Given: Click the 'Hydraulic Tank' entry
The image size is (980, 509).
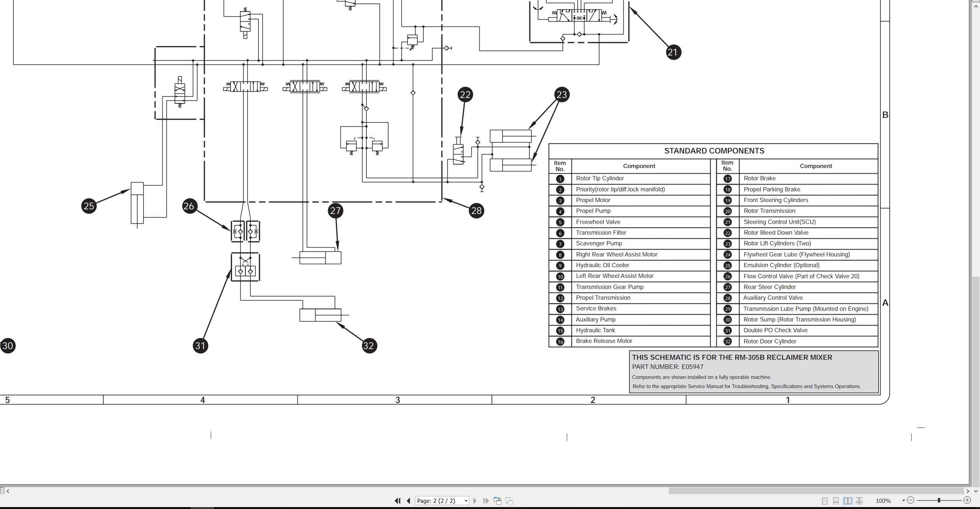Looking at the screenshot, I should point(595,330).
